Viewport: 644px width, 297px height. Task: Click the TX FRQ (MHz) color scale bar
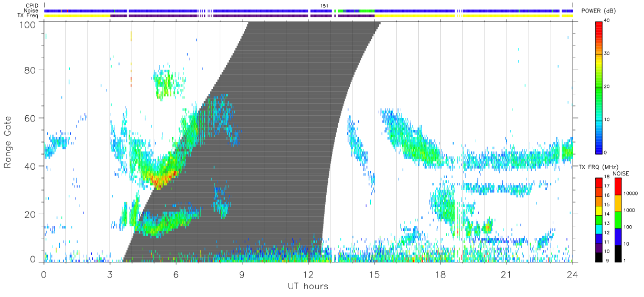click(x=599, y=219)
